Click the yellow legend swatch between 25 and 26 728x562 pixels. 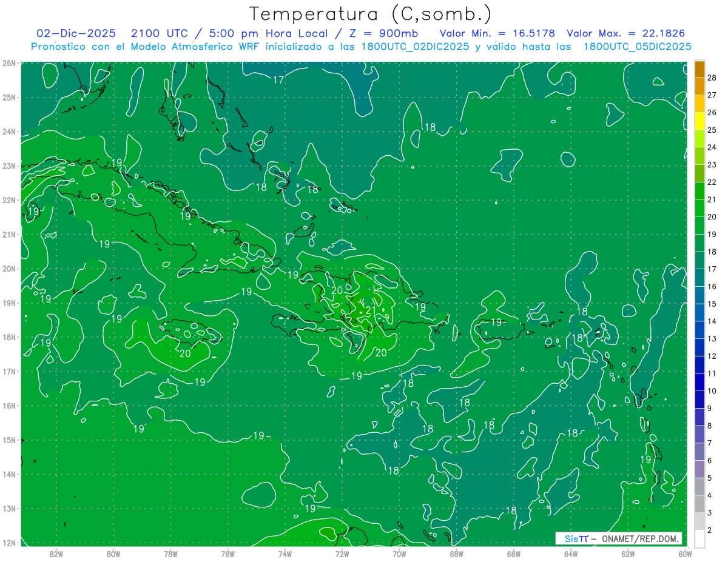[x=699, y=121]
